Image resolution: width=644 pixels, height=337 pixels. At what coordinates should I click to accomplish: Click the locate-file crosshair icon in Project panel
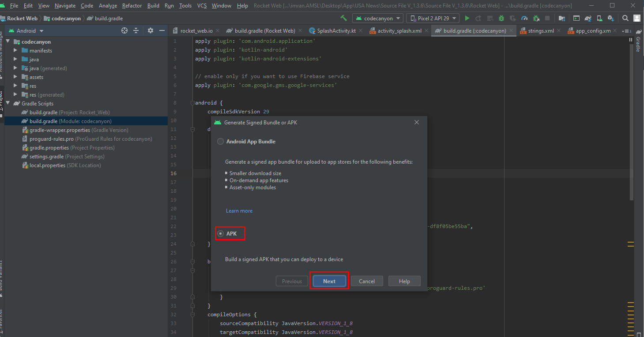point(124,30)
